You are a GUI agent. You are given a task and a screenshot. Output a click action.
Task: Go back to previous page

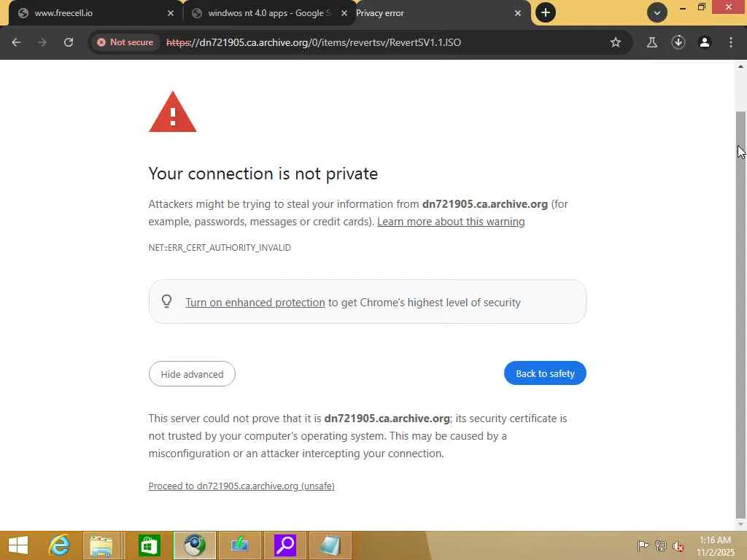coord(16,42)
